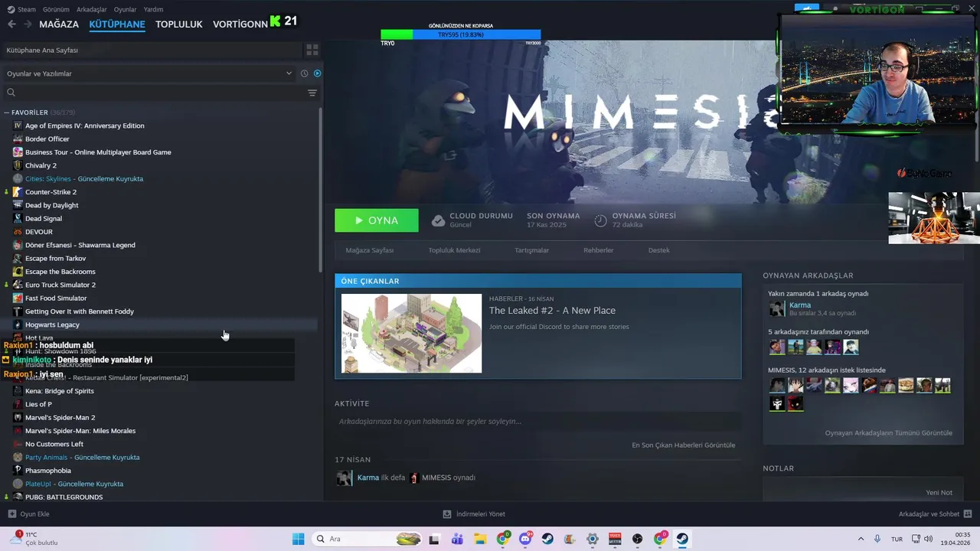This screenshot has width=980, height=551.
Task: Open the Age of Empires IV game icon
Action: pyautogui.click(x=18, y=126)
